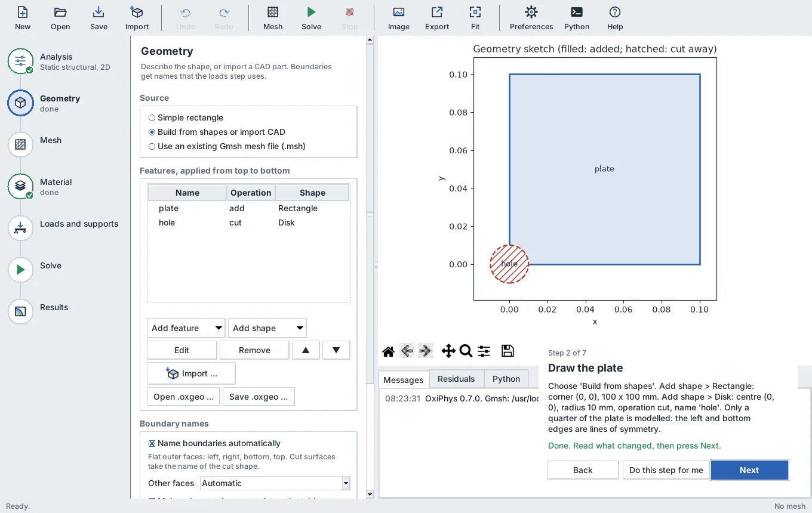The width and height of the screenshot is (812, 513).
Task: Click the Back button in tutorial
Action: click(x=583, y=470)
